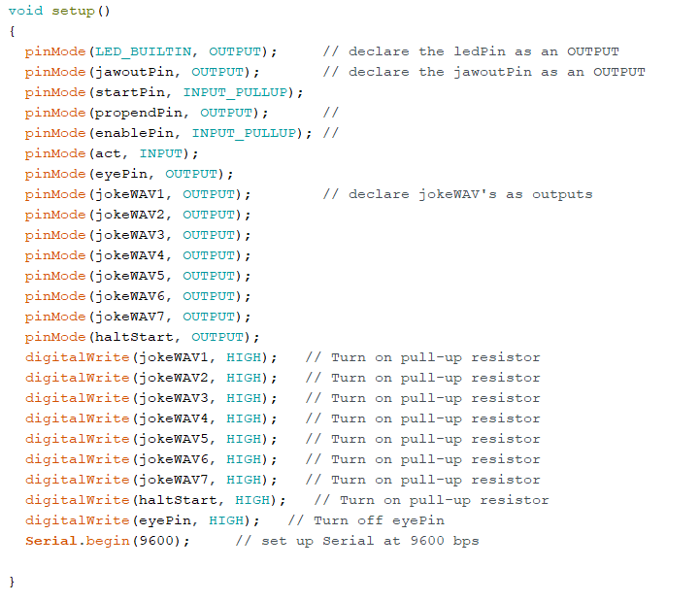The image size is (700, 602).
Task: Click the pinMode(act, INPUT) line
Action: [x=112, y=153]
